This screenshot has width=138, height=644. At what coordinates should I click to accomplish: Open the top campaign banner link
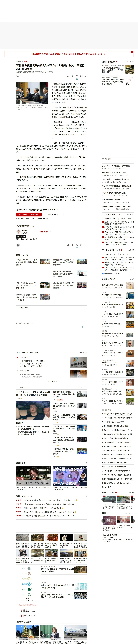coord(69,54)
